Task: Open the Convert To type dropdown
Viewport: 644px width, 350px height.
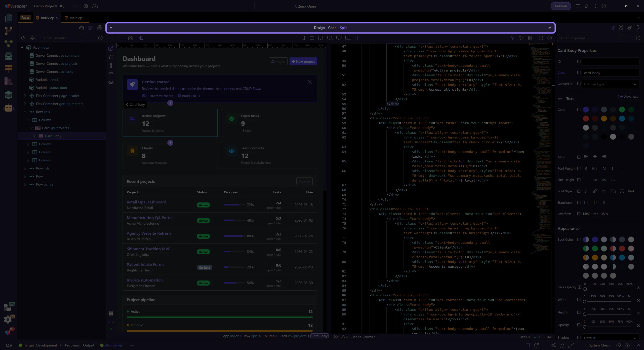Action: click(x=610, y=84)
